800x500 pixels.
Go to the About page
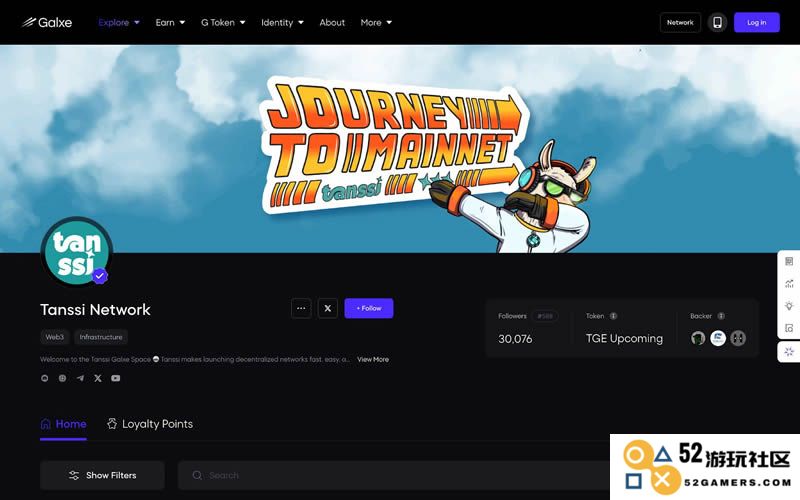[x=332, y=22]
